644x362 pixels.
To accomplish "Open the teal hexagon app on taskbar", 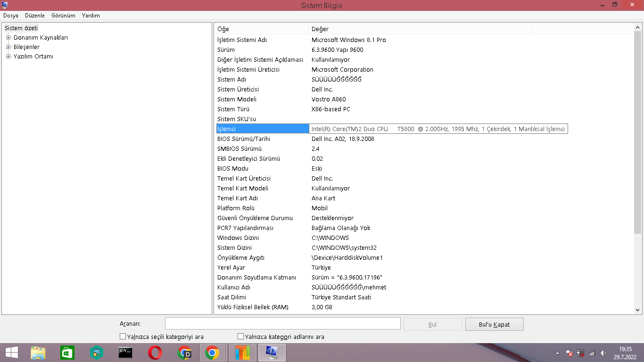I will [97, 353].
